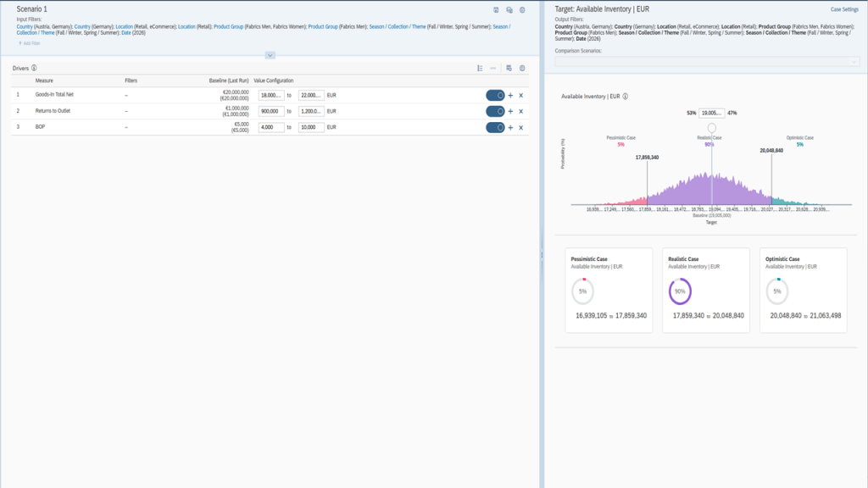
Task: Open the Drivers toolbar more options ellipsis
Action: tap(492, 68)
